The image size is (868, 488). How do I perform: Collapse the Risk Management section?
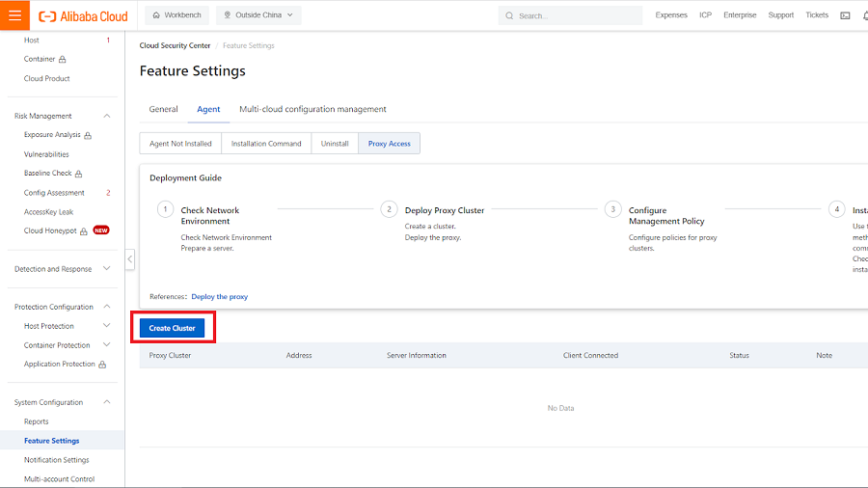(x=106, y=116)
